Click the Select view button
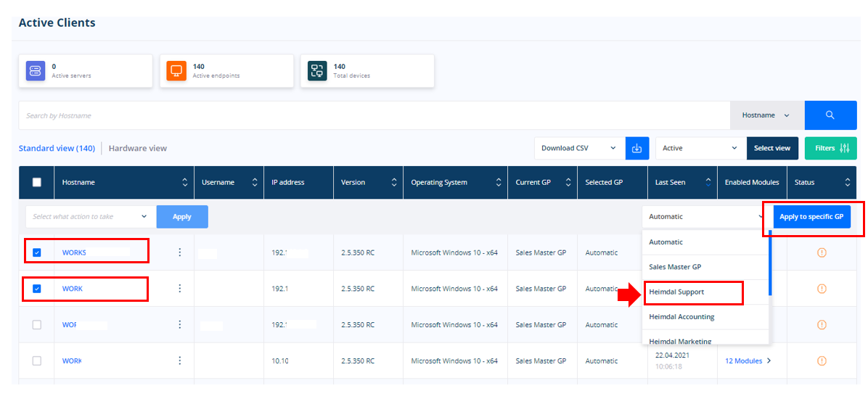Image resolution: width=868 pixels, height=399 pixels. point(772,148)
